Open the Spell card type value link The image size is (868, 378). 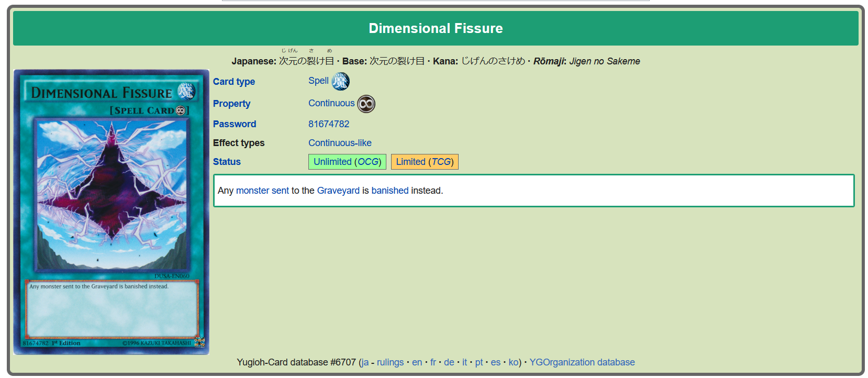coord(318,81)
